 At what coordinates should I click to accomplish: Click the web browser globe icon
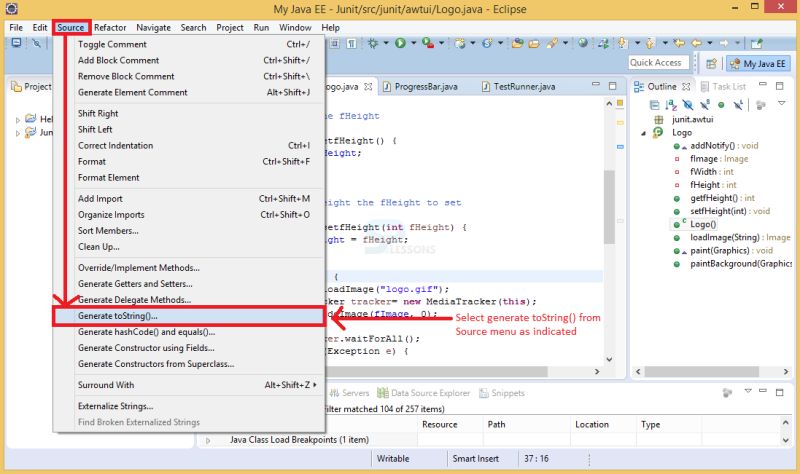click(583, 43)
